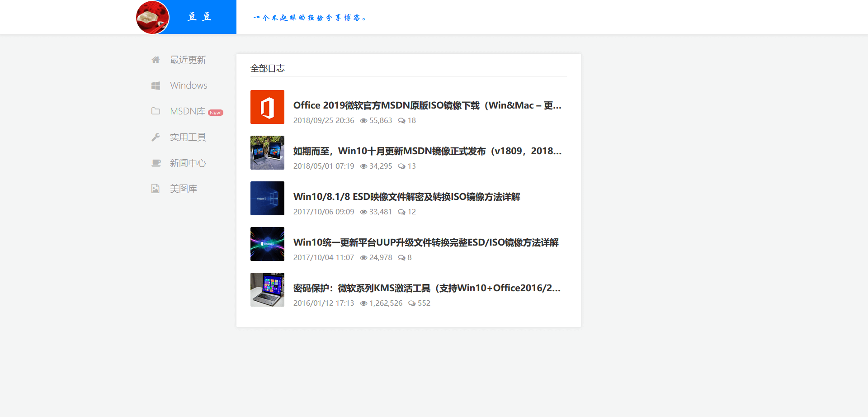The image size is (868, 417).
Task: Click the eye icon showing 55,863 views
Action: (363, 120)
